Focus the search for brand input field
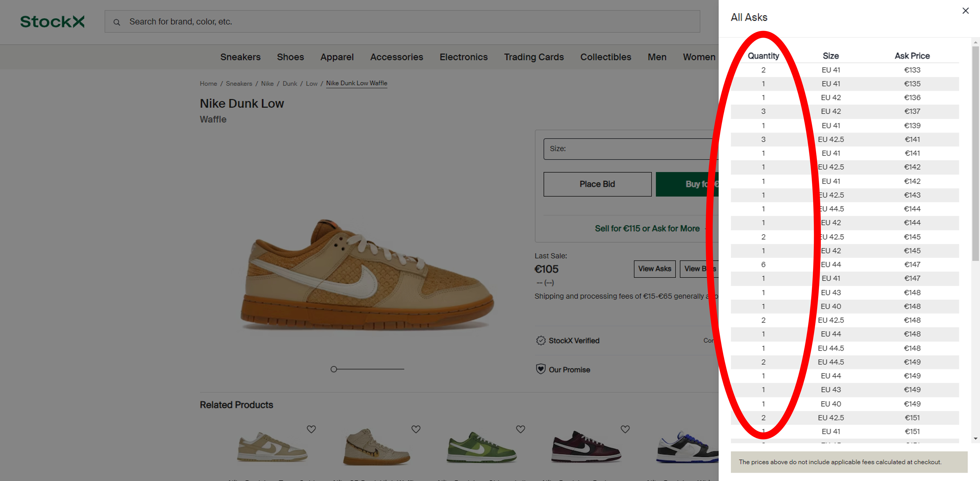The image size is (980, 481). [x=402, y=22]
